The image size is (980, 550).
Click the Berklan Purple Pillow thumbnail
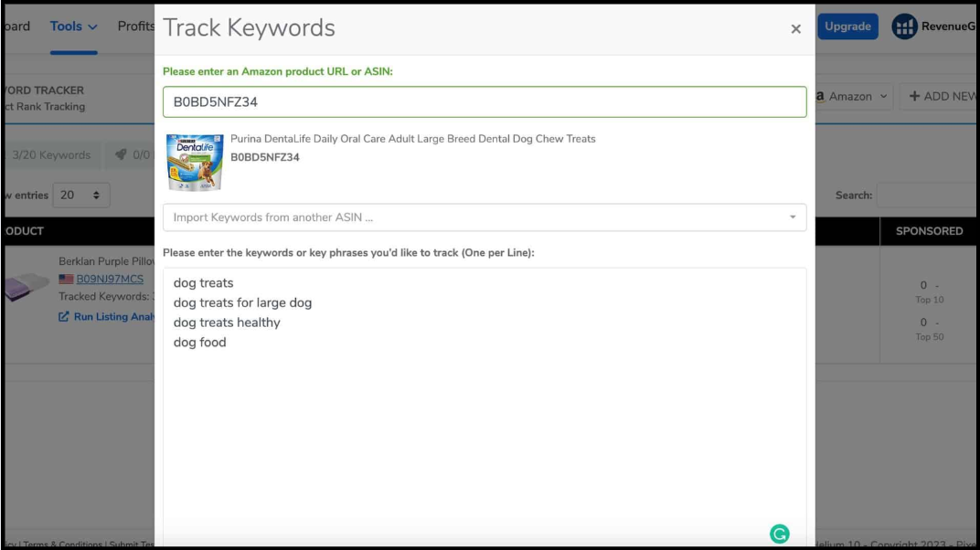click(x=23, y=283)
